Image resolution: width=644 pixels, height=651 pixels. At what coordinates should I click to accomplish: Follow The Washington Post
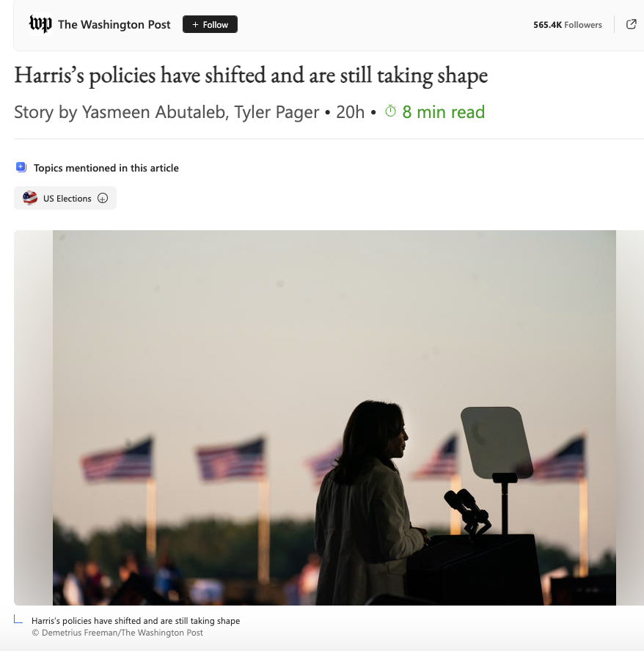pos(210,24)
